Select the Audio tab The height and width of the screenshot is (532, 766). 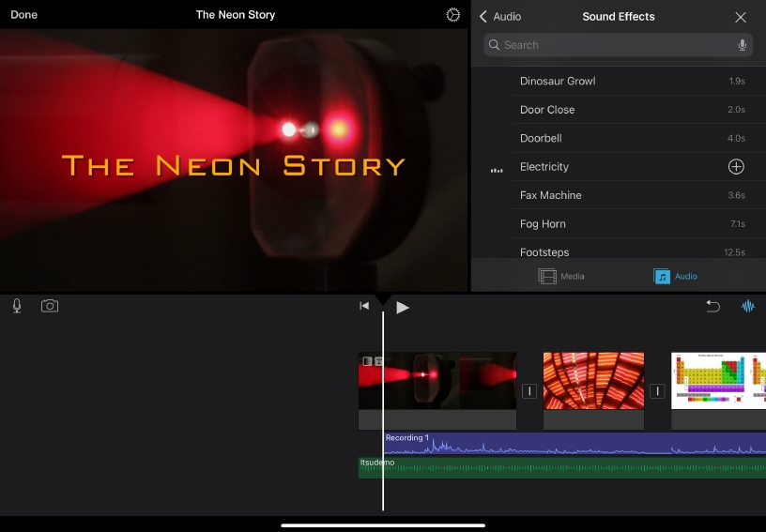(x=676, y=276)
